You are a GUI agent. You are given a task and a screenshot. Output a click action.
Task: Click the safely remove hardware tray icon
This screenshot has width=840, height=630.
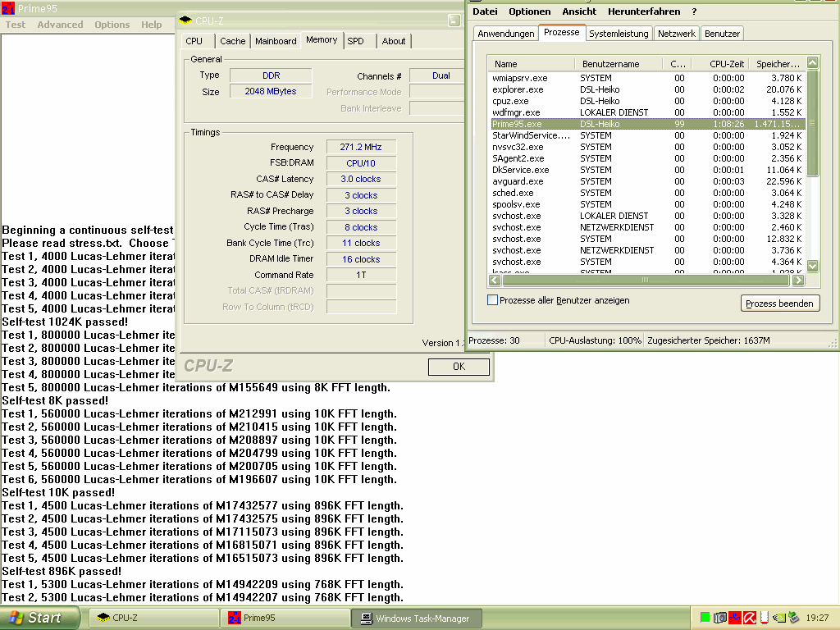point(793,618)
